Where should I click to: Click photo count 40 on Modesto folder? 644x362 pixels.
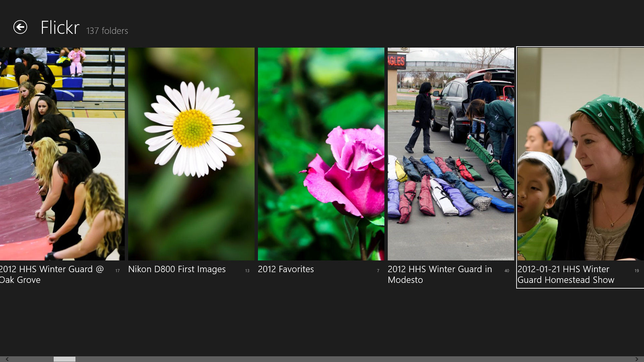[x=506, y=271]
